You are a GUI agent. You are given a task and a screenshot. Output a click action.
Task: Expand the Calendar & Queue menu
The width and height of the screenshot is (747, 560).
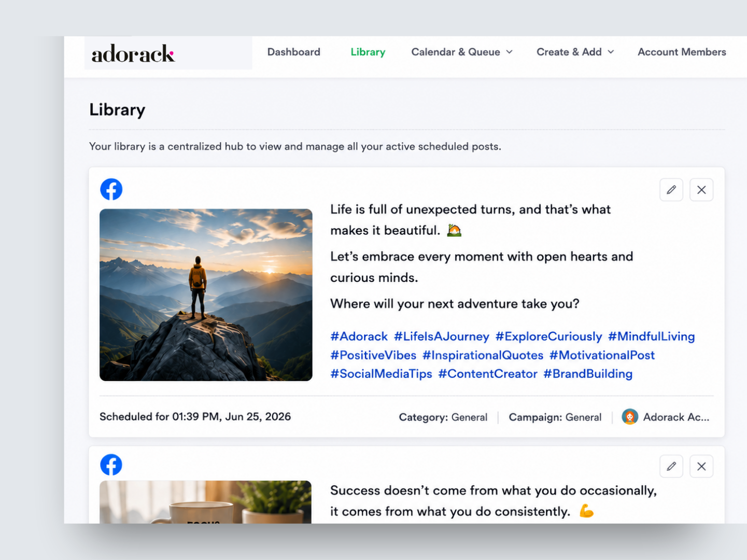(461, 52)
